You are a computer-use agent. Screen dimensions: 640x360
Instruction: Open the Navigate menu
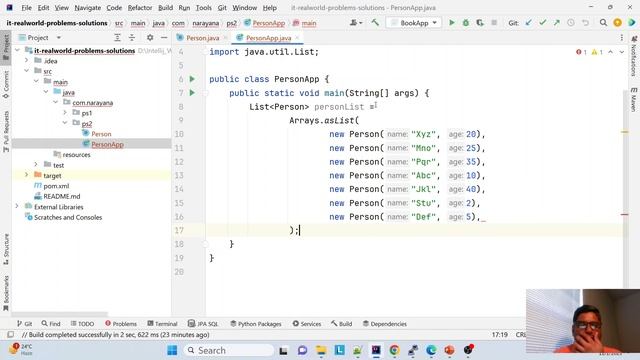tap(87, 8)
